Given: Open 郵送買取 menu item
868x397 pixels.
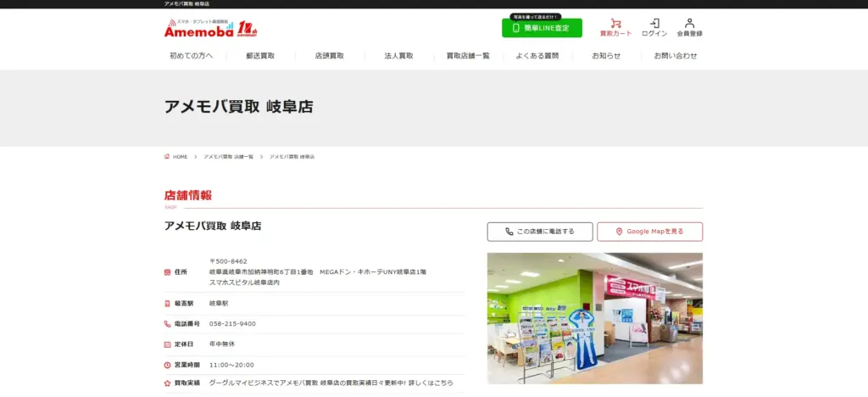Looking at the screenshot, I should 260,56.
